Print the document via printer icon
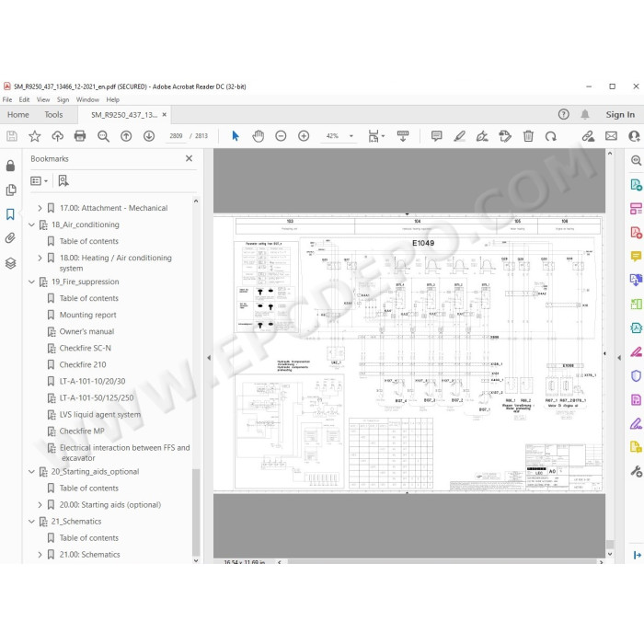Viewport: 644px width, 644px height. click(80, 136)
